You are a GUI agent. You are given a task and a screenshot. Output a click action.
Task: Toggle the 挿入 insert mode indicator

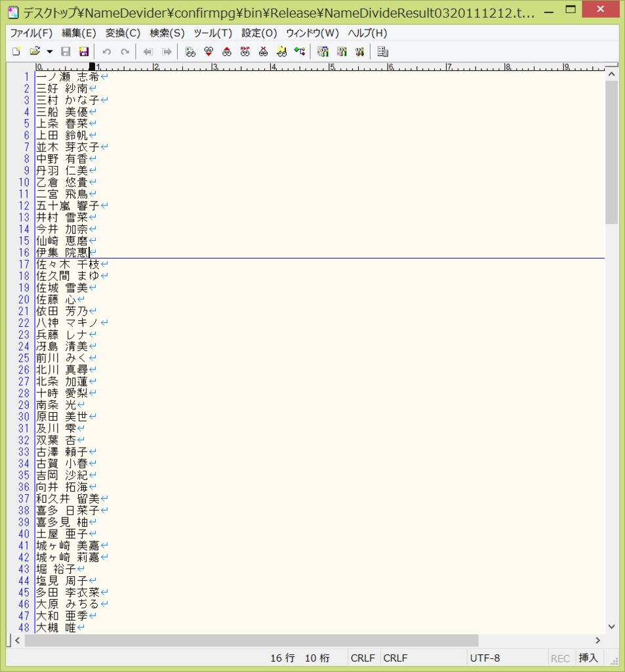(x=588, y=658)
